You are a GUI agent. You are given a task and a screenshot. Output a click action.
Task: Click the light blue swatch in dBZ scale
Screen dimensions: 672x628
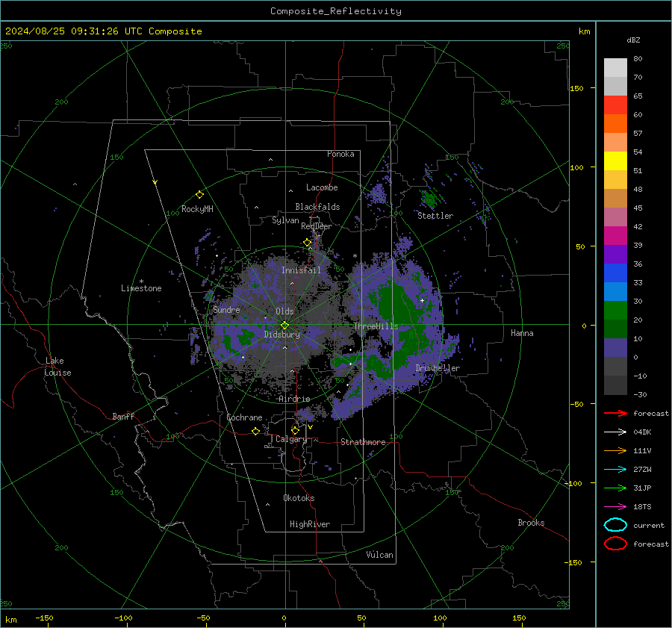615,291
